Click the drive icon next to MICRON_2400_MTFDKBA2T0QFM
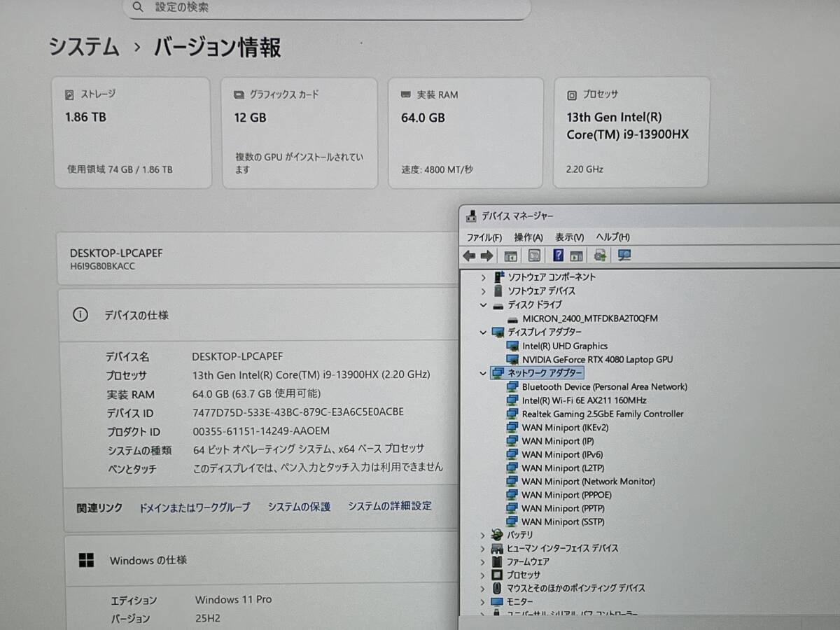Viewport: 840px width, 630px height. (513, 318)
